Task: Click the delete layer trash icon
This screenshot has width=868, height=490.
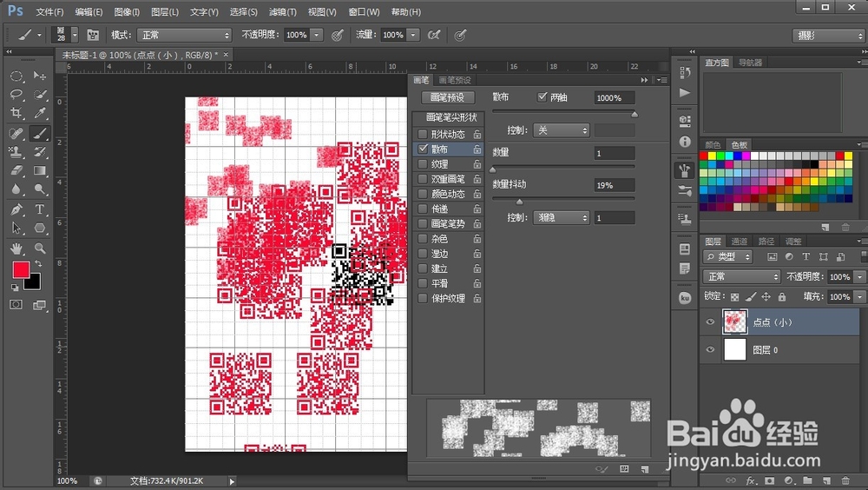Action: [x=845, y=480]
